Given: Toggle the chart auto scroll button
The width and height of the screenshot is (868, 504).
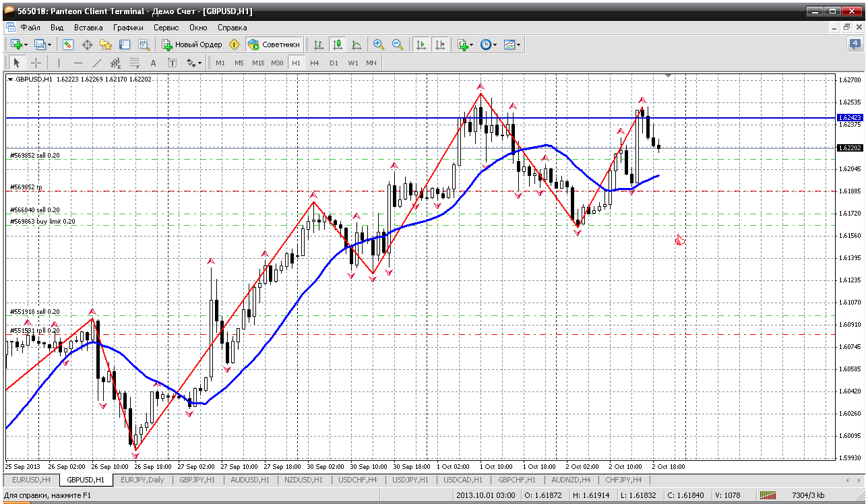Looking at the screenshot, I should click(421, 44).
